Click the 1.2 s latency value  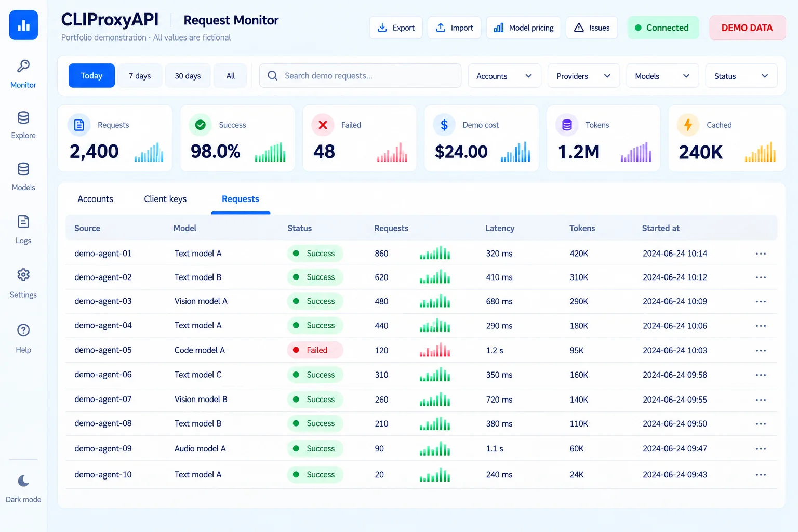[x=495, y=350]
